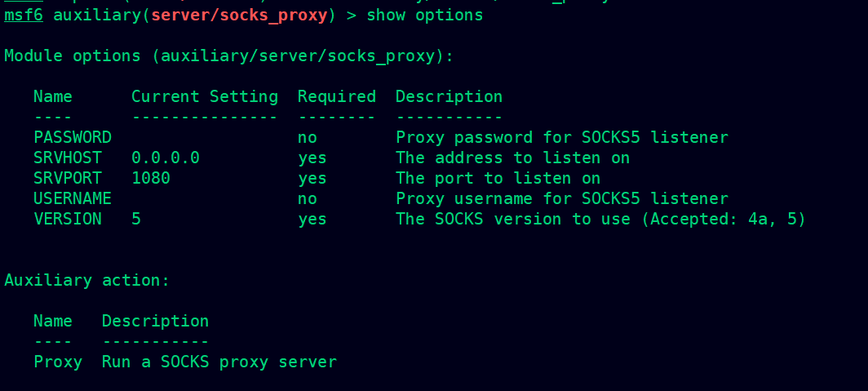868x391 pixels.
Task: Click the 1080 port value
Action: pos(151,178)
